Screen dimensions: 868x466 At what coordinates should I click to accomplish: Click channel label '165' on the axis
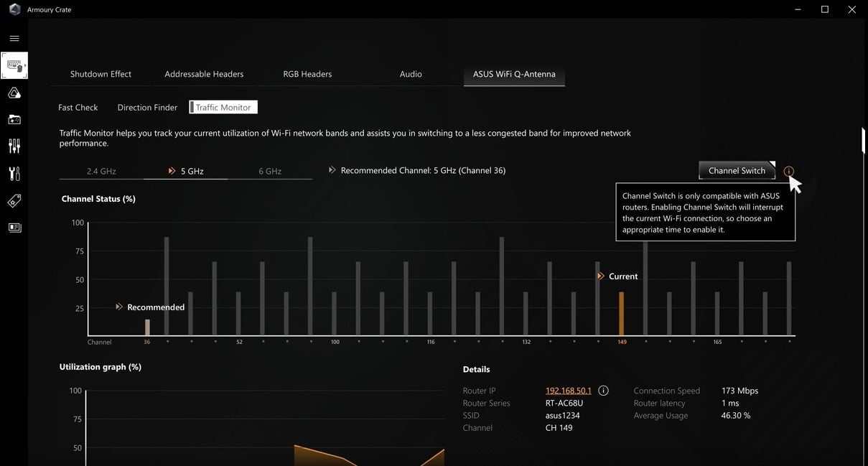(717, 342)
